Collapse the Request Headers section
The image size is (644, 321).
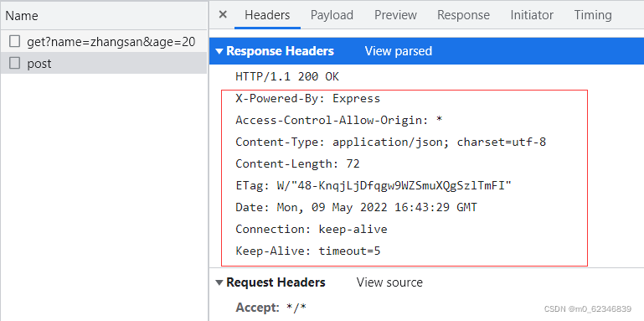[x=219, y=282]
